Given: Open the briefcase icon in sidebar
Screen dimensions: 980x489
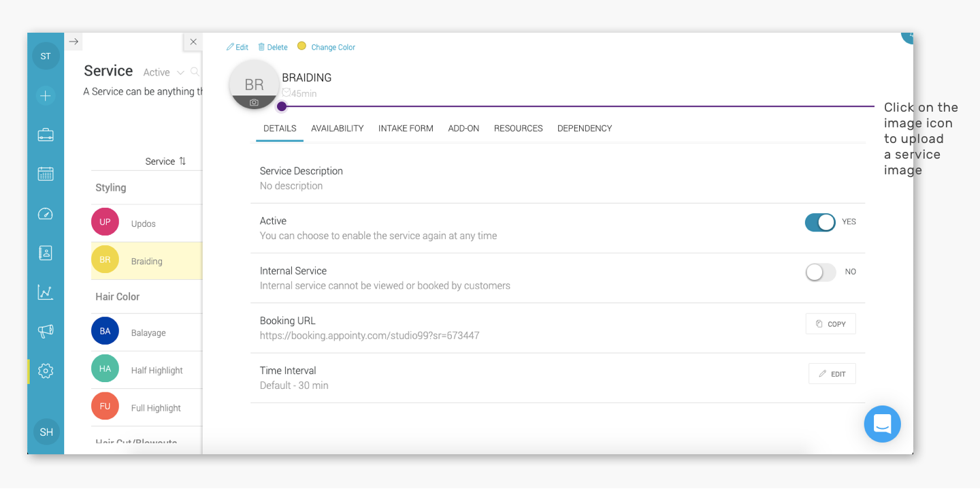Looking at the screenshot, I should click(x=46, y=135).
